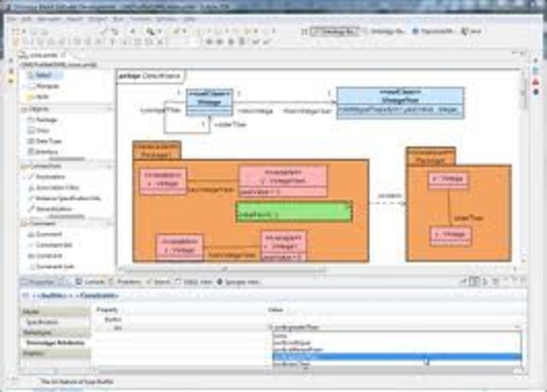Open the Search menu
547x392 pixels.
[74, 19]
